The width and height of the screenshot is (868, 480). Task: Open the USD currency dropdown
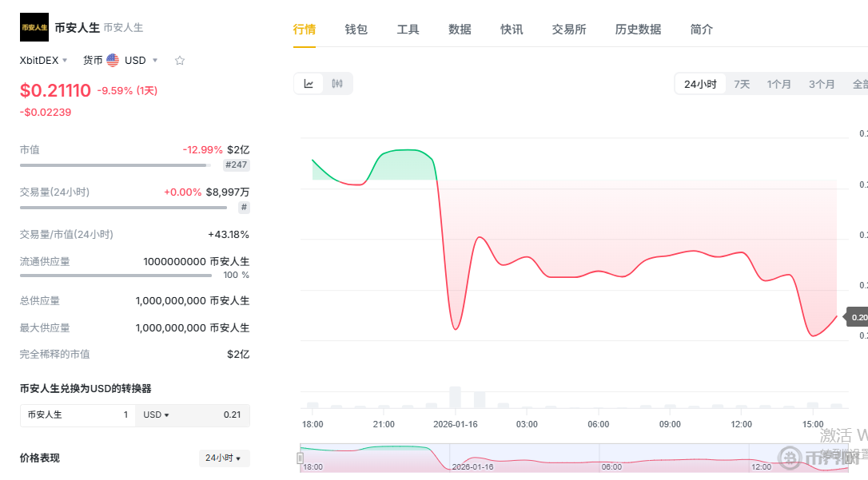coord(140,59)
